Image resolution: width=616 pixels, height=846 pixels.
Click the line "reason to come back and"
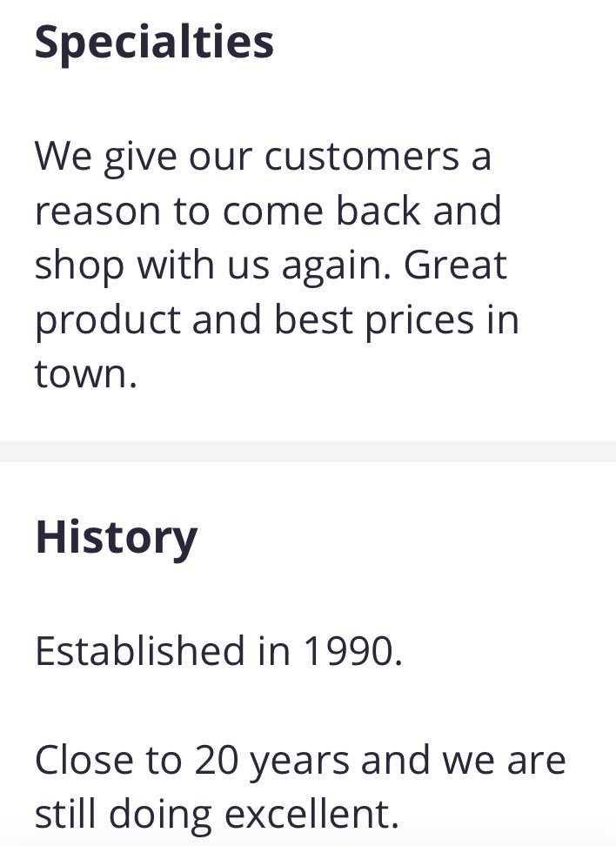coord(268,211)
